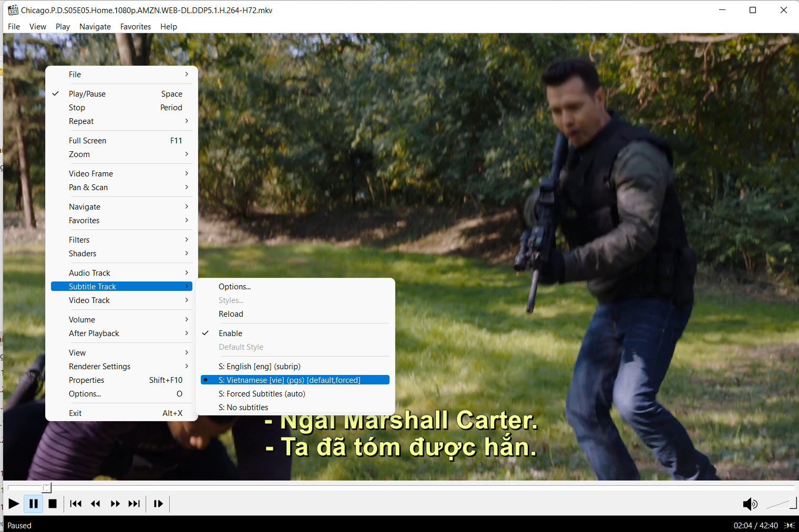
Task: Click the MPC-HC app icon in title bar
Action: coord(13,10)
